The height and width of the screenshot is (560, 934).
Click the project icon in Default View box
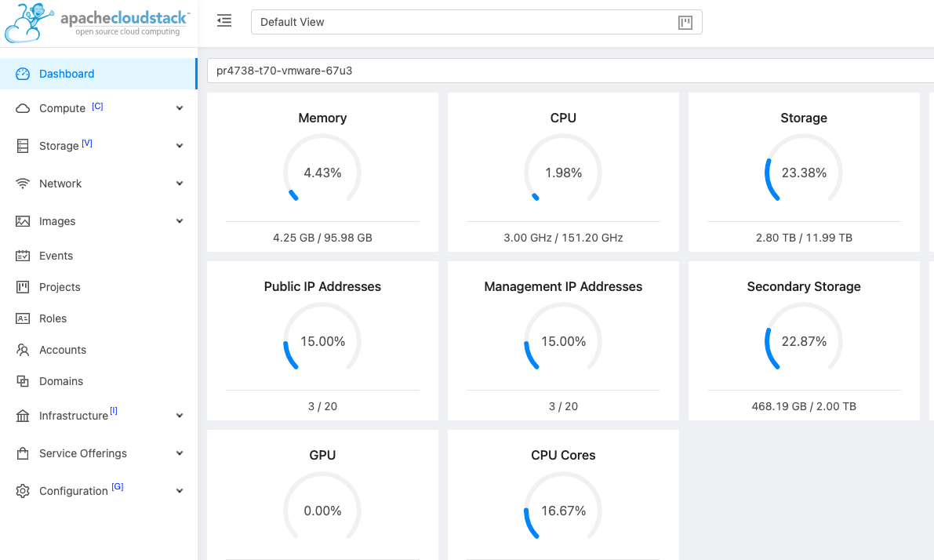(685, 23)
